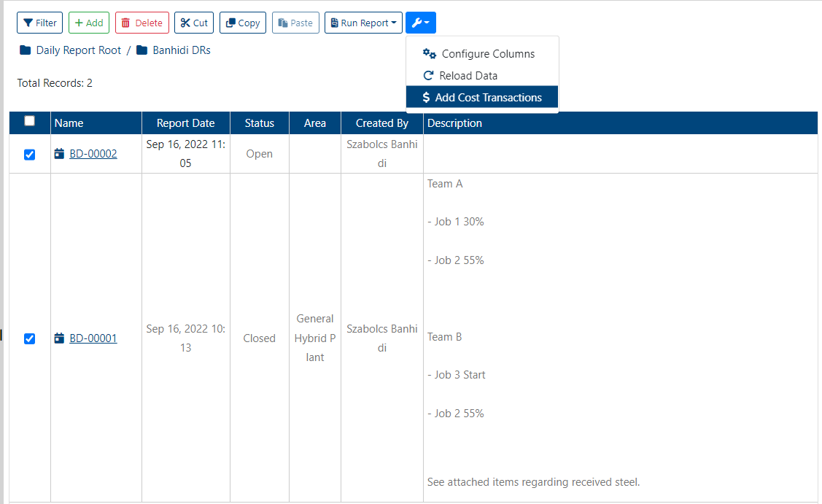Click the 'Team B' description line
The height and width of the screenshot is (504, 822).
(445, 337)
